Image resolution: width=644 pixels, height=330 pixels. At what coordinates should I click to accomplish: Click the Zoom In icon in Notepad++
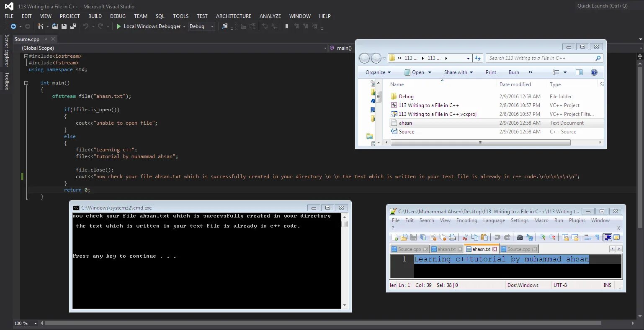(543, 238)
